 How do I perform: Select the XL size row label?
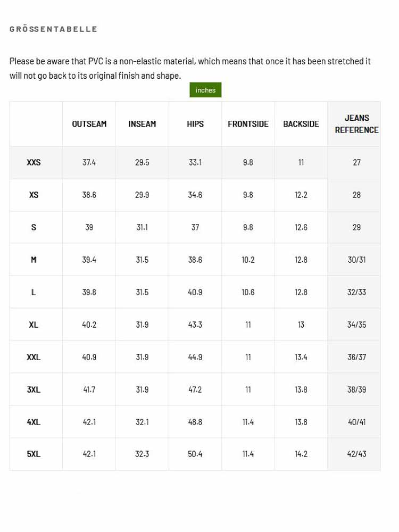click(x=34, y=325)
